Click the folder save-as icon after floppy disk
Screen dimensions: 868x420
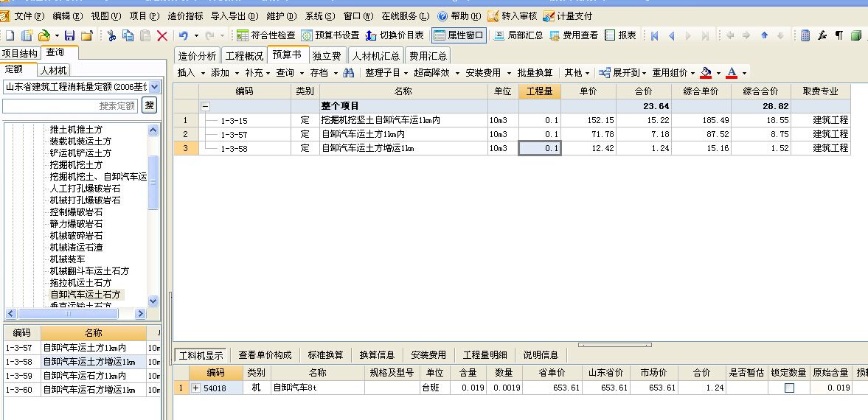click(87, 36)
